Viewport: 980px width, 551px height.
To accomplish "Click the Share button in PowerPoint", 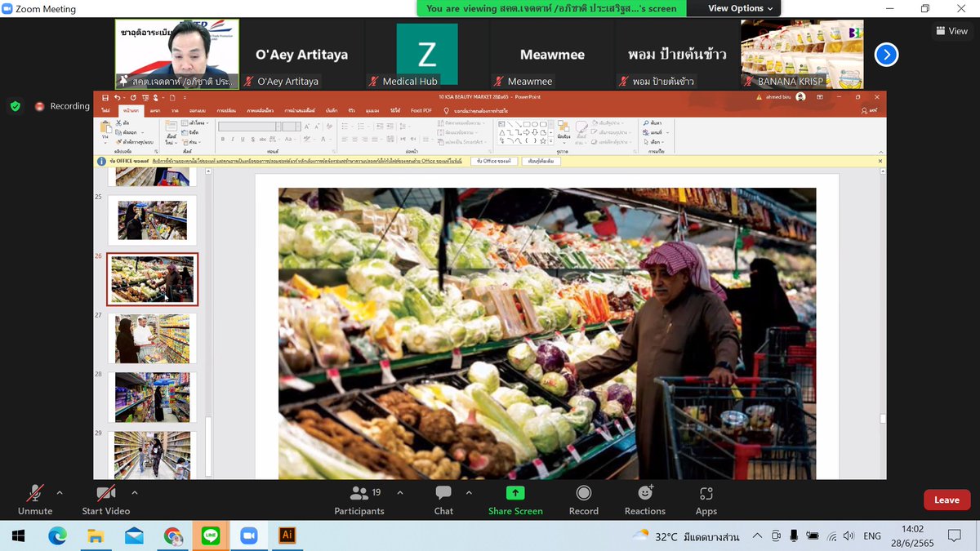I will [x=869, y=110].
